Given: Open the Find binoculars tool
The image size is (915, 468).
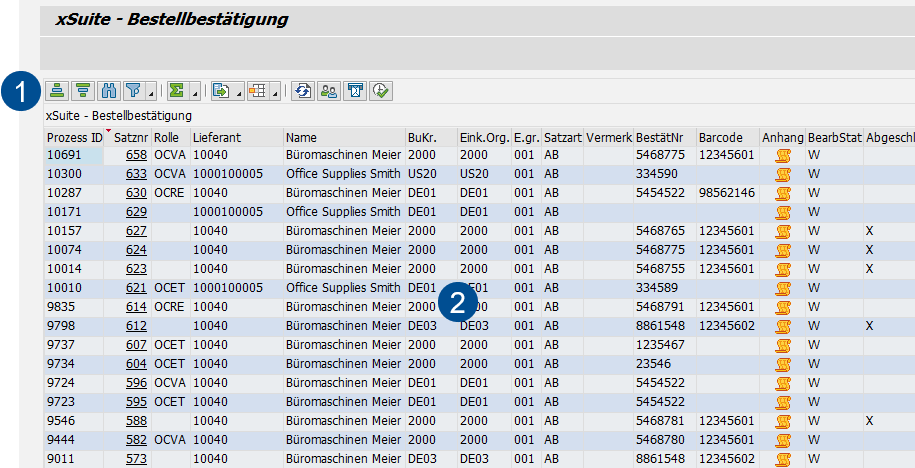Looking at the screenshot, I should 110,91.
